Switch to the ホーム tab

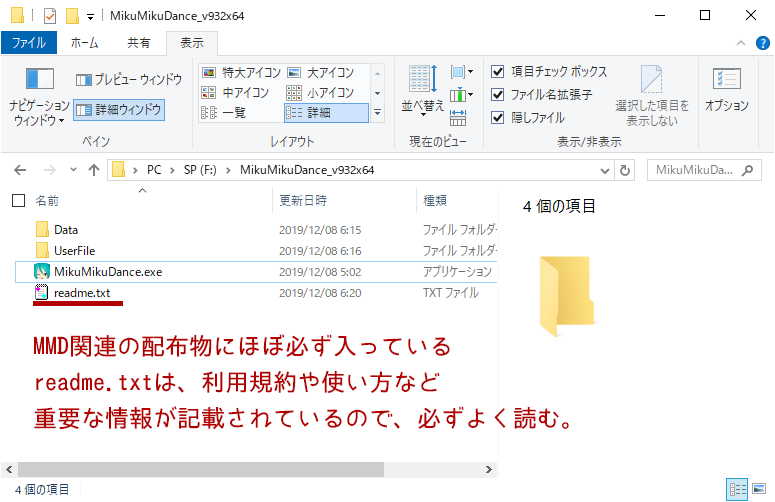click(84, 43)
